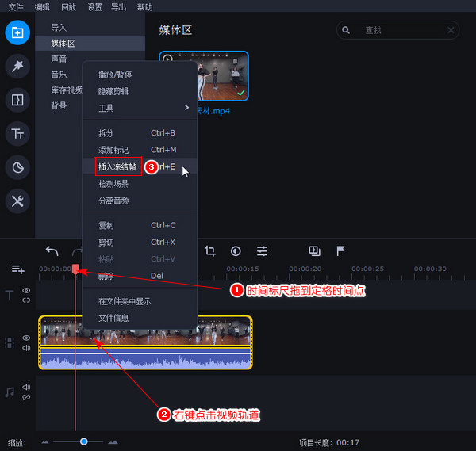476x451 pixels.
Task: Open the Filters magic wand panel
Action: (17, 66)
